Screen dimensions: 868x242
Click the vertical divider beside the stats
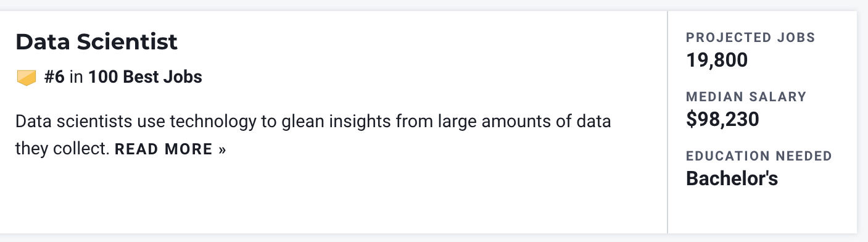click(668, 122)
